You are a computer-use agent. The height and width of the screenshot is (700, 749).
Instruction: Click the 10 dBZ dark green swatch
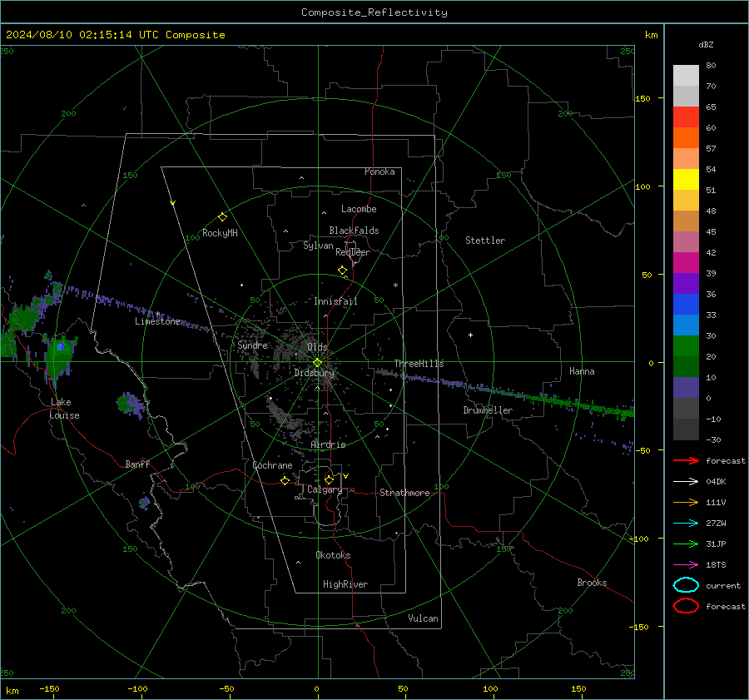coord(686,366)
